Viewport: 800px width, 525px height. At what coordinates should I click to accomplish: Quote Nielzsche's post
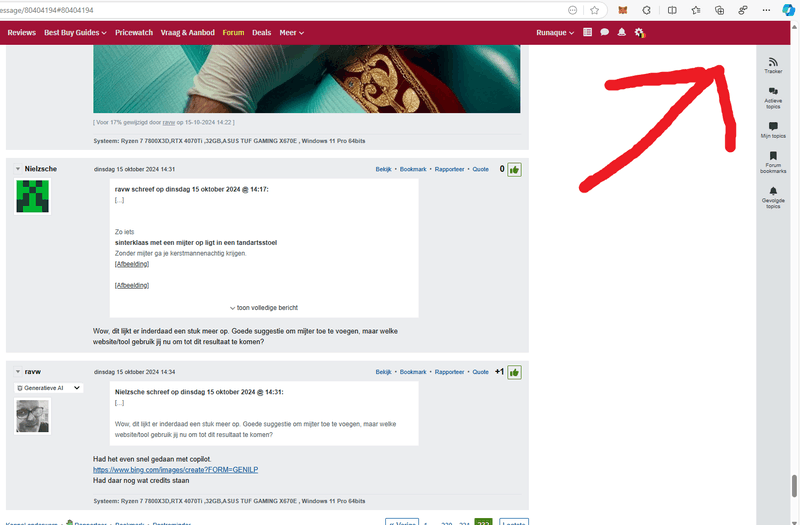480,169
